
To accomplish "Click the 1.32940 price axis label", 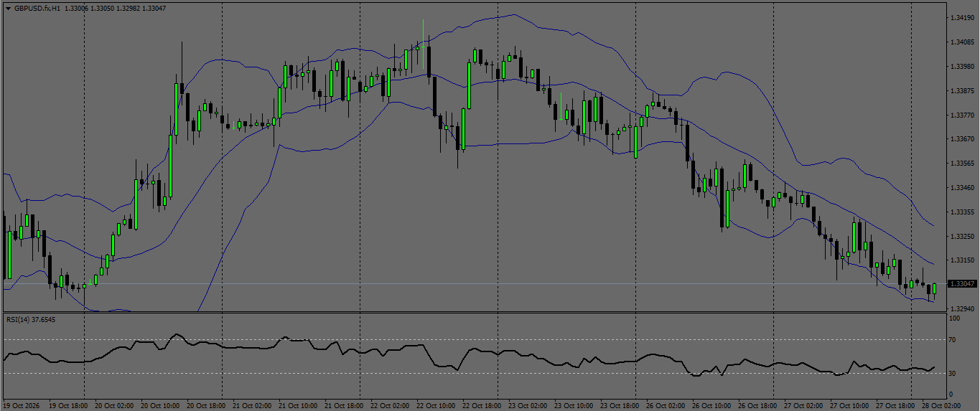I will [x=961, y=308].
